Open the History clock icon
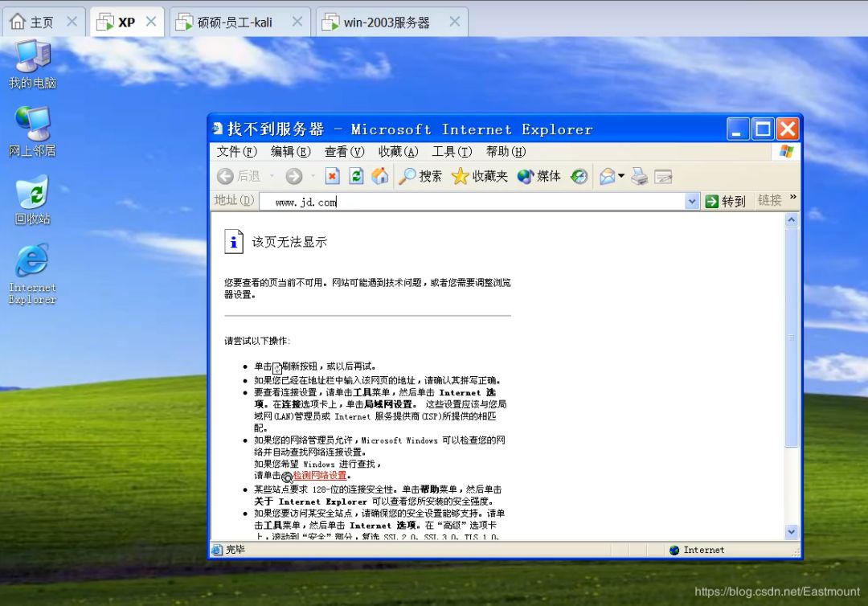Viewport: 868px width, 606px height. [579, 177]
